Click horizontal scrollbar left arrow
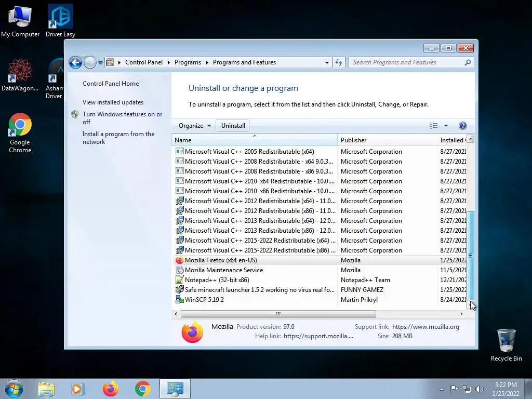Image resolution: width=532 pixels, height=399 pixels. pyautogui.click(x=176, y=314)
